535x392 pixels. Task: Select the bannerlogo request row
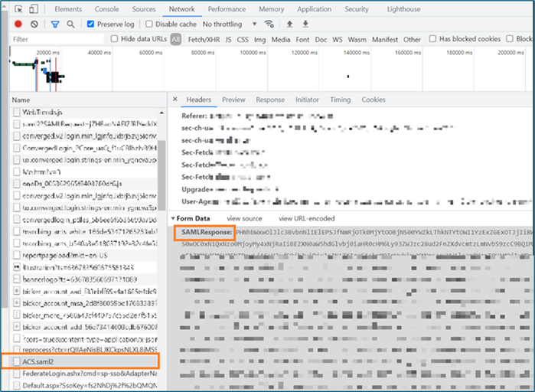tap(85, 279)
